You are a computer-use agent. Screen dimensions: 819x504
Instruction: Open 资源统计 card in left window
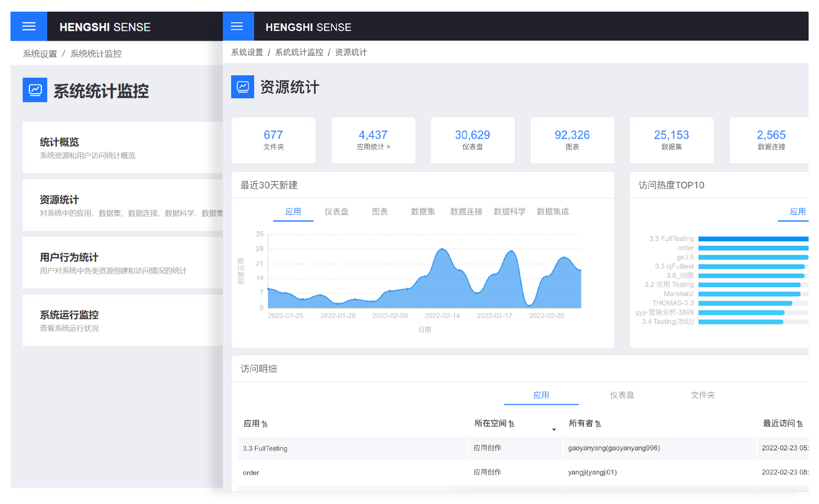pos(123,205)
